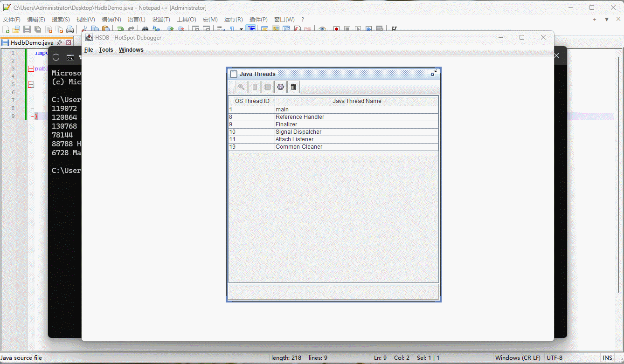Click the Notepad++ Print icon
Image resolution: width=624 pixels, height=364 pixels.
(x=70, y=29)
